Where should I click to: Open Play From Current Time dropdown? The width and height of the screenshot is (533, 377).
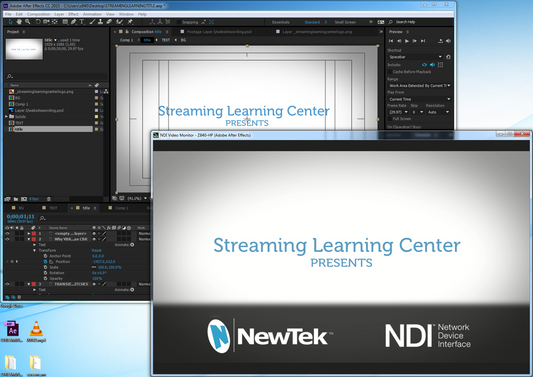tap(419, 99)
